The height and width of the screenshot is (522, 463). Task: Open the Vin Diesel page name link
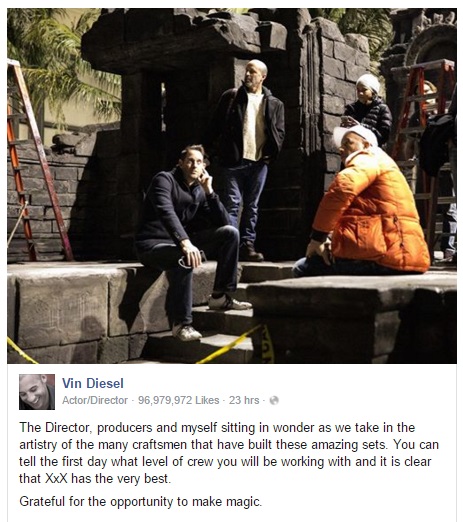click(x=93, y=383)
